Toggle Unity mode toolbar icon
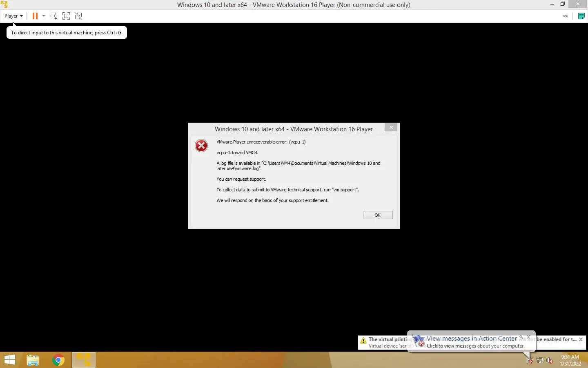 (78, 16)
